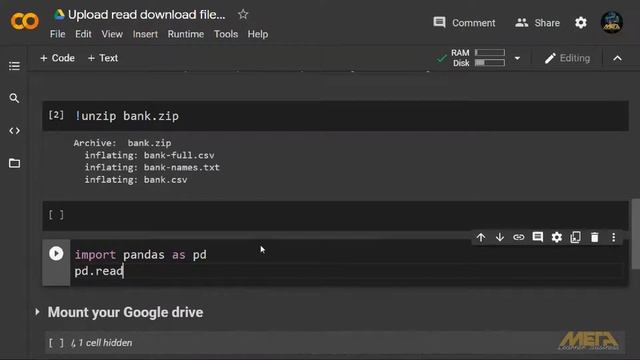This screenshot has height=360, width=640.
Task: Click the Disk usage bar
Action: tap(489, 63)
